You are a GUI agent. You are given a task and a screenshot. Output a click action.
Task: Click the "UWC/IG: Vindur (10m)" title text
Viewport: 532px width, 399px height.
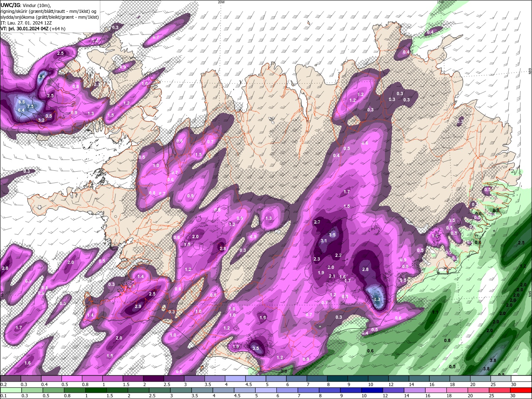click(x=26, y=5)
